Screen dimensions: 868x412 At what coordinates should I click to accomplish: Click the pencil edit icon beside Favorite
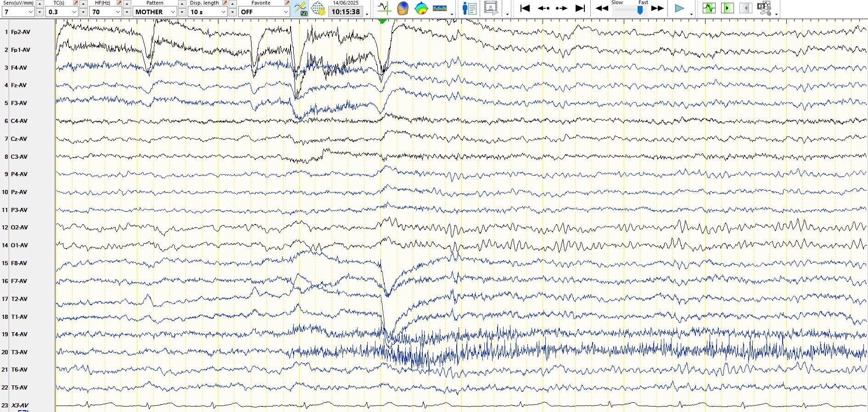pyautogui.click(x=287, y=3)
